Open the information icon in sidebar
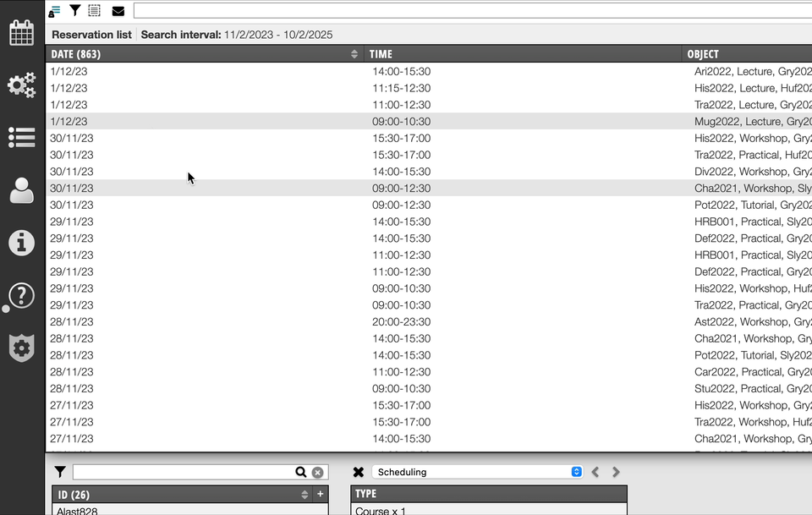812x515 pixels. click(21, 243)
